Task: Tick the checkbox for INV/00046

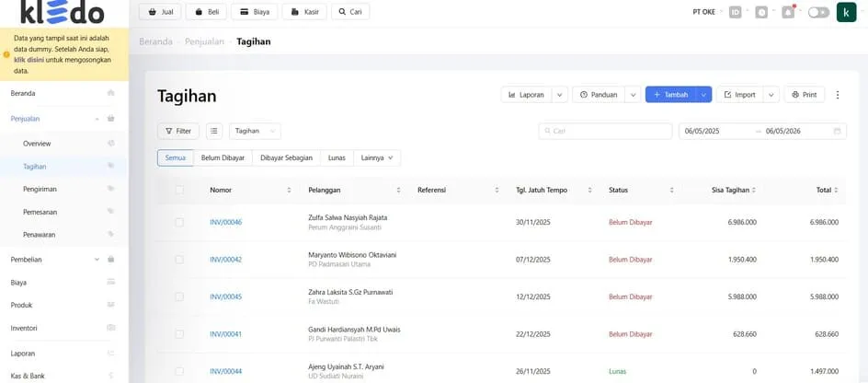Action: tap(179, 222)
